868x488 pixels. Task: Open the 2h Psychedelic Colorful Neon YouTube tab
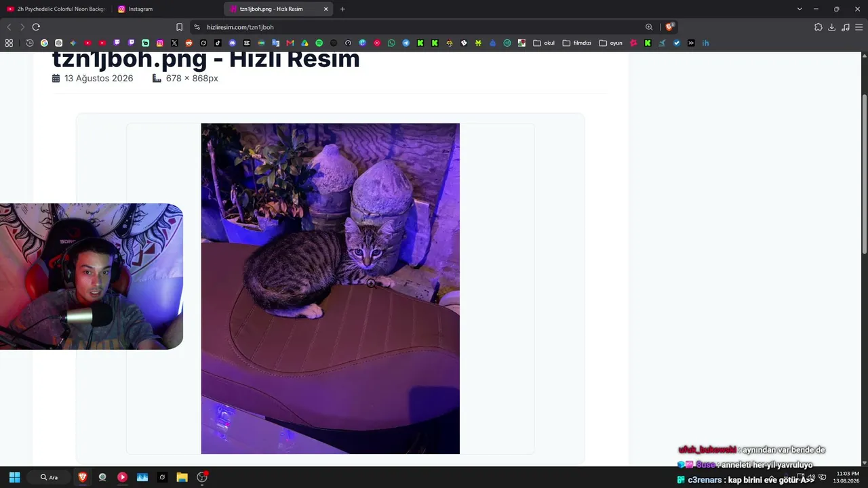pyautogui.click(x=57, y=9)
